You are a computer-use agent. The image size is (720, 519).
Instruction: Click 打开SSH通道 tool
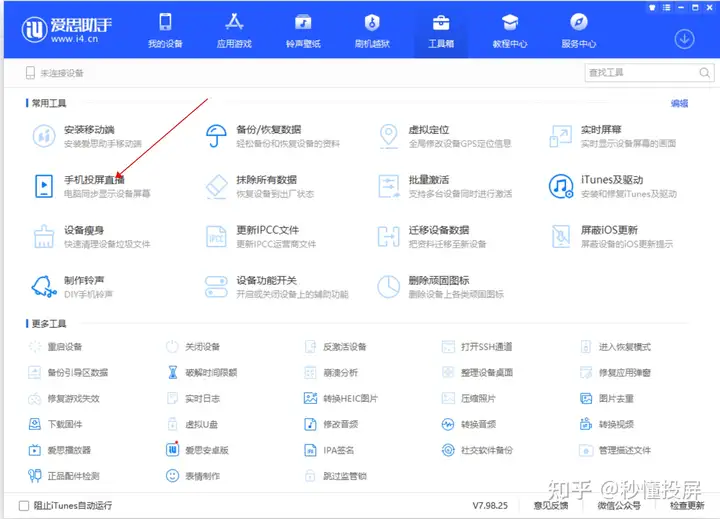[477, 347]
